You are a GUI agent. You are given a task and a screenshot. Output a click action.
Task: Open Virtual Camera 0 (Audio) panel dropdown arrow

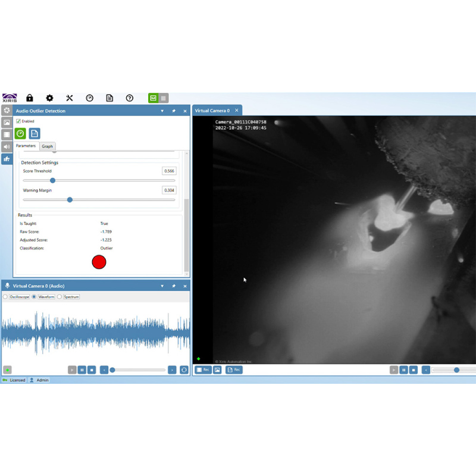click(162, 286)
